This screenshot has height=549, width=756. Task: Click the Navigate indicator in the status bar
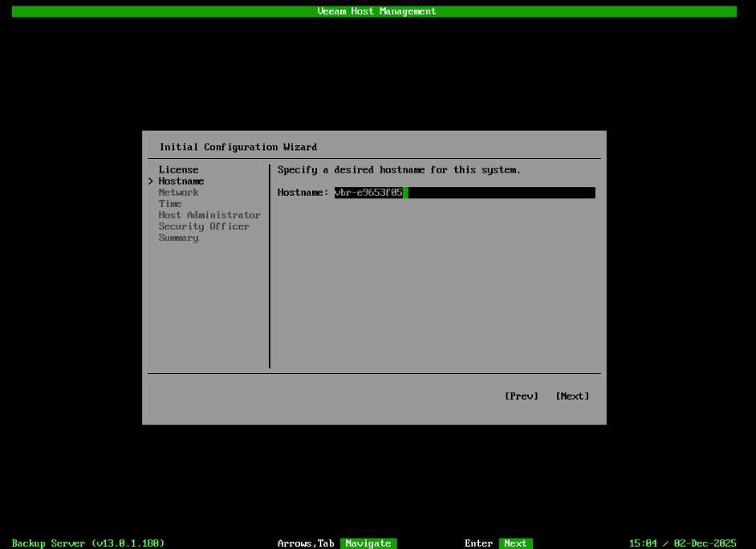click(x=368, y=543)
